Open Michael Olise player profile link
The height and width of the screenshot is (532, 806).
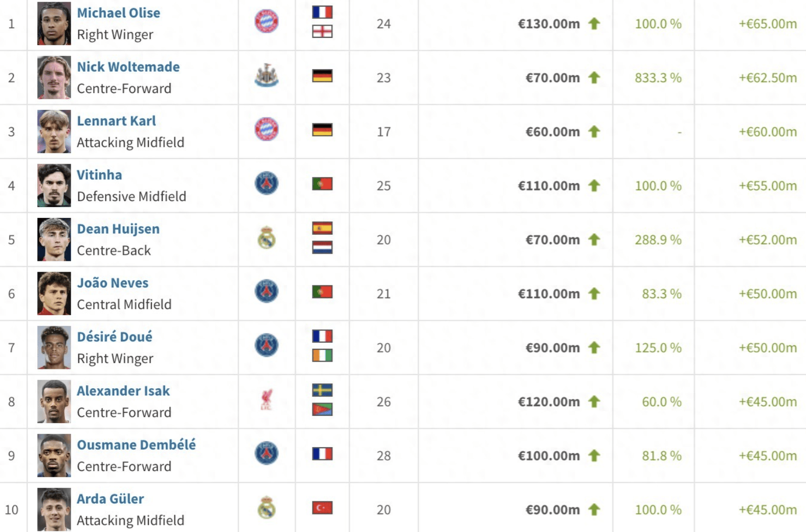coord(119,13)
